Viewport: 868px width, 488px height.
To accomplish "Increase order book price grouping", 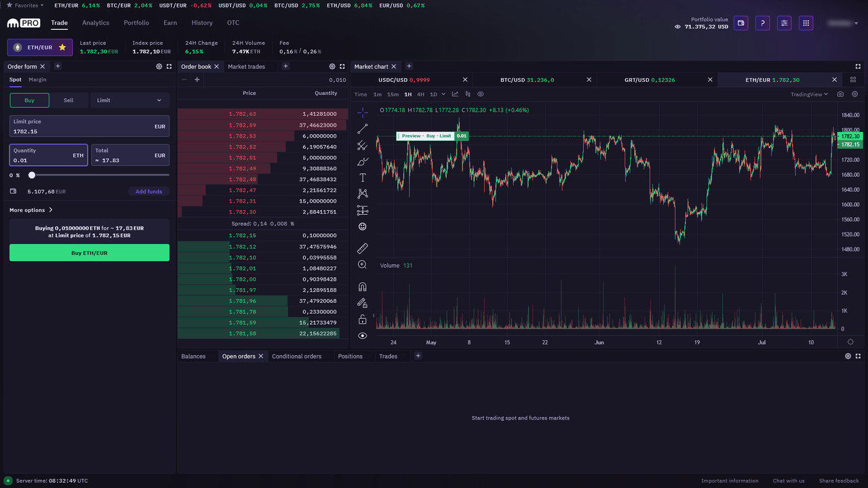I will (x=197, y=80).
